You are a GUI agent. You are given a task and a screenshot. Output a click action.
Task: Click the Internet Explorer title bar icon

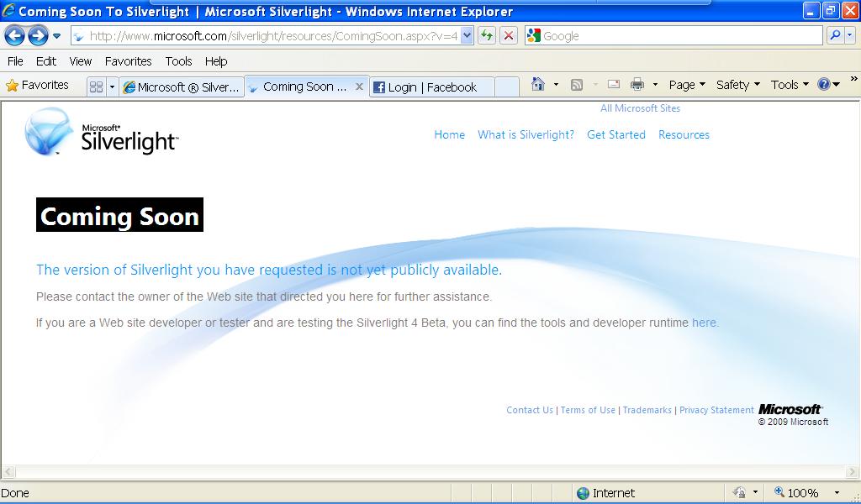(8, 10)
